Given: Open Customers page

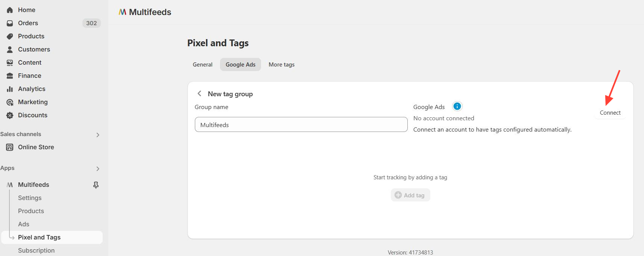Looking at the screenshot, I should (34, 49).
